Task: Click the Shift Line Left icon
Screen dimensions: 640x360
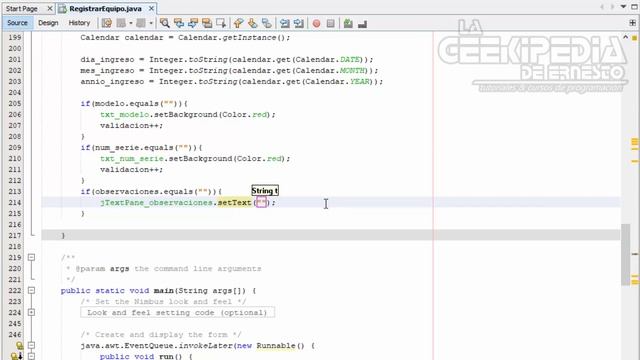Action: click(x=284, y=23)
